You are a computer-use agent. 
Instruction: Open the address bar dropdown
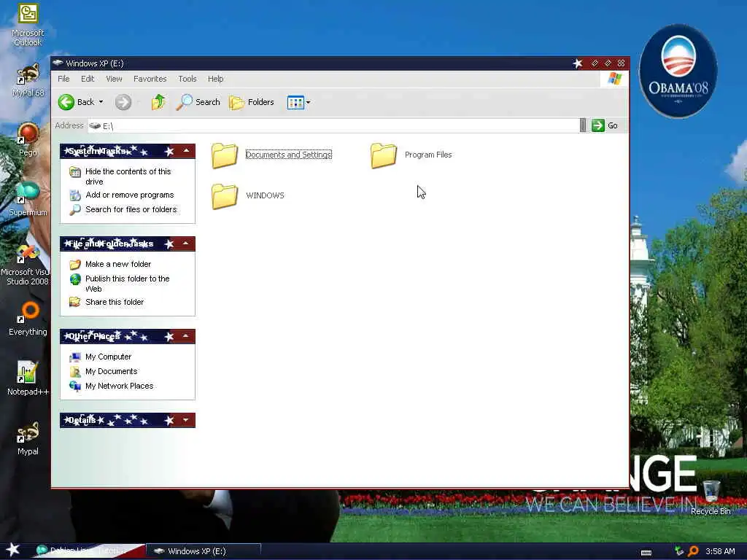[583, 125]
